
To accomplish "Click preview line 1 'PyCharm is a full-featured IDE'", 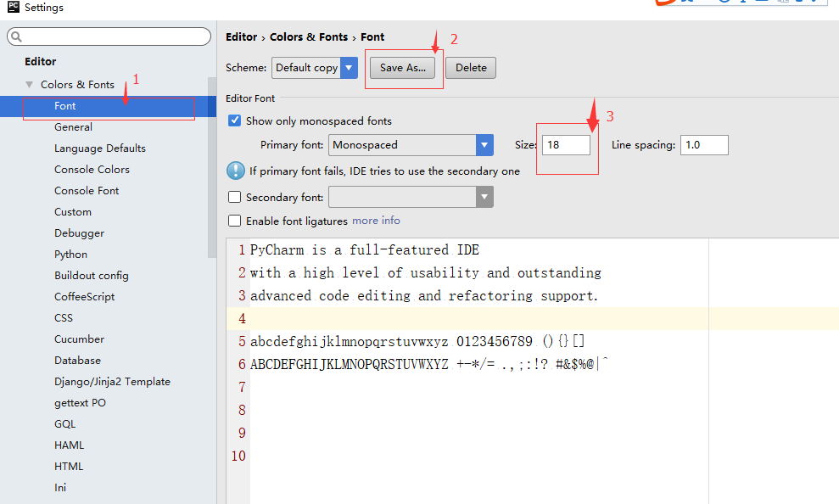I will (x=365, y=249).
